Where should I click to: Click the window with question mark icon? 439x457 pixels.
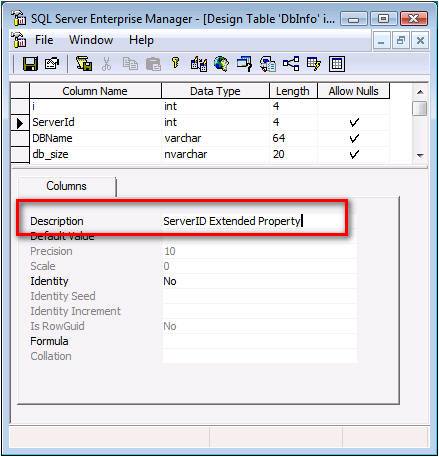click(x=244, y=64)
